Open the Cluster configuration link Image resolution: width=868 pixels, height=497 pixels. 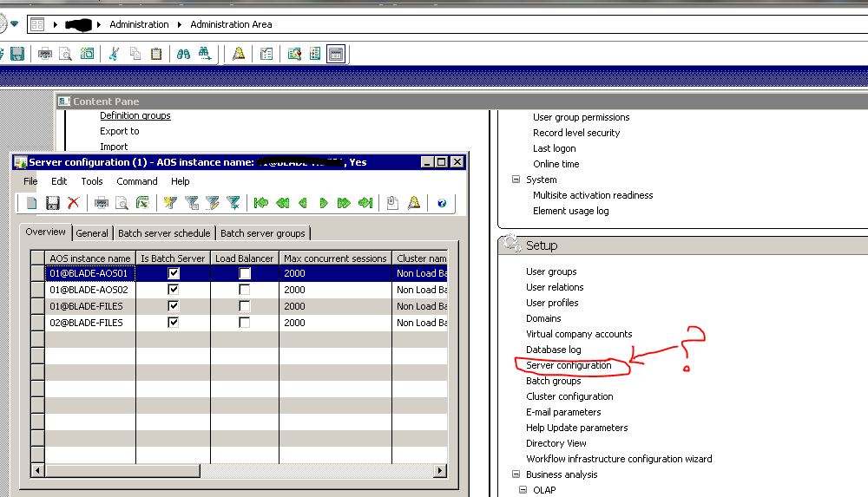[x=569, y=396]
